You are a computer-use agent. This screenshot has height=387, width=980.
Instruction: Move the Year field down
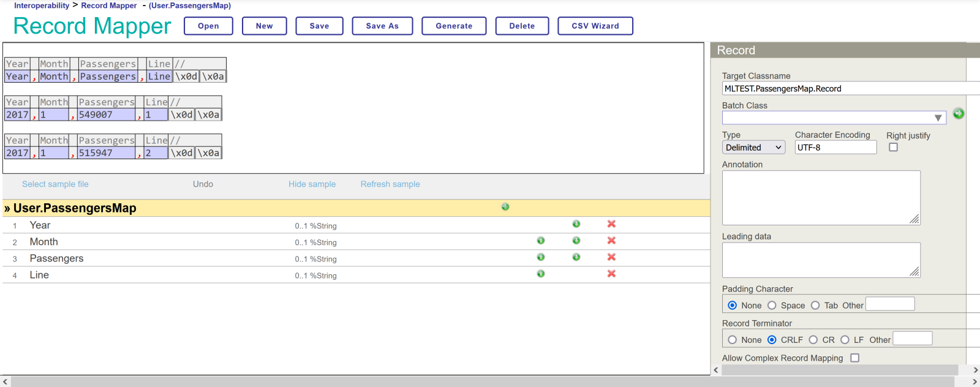coord(576,224)
